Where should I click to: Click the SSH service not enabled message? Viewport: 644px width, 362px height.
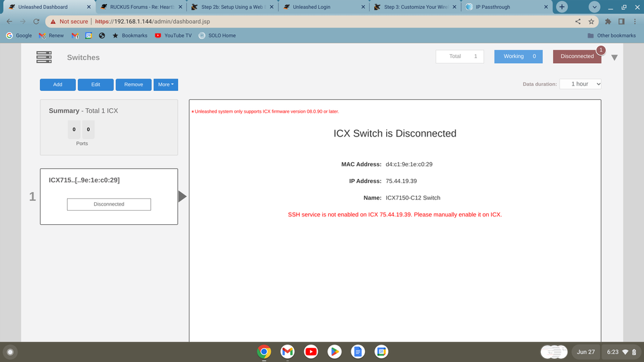tap(395, 214)
